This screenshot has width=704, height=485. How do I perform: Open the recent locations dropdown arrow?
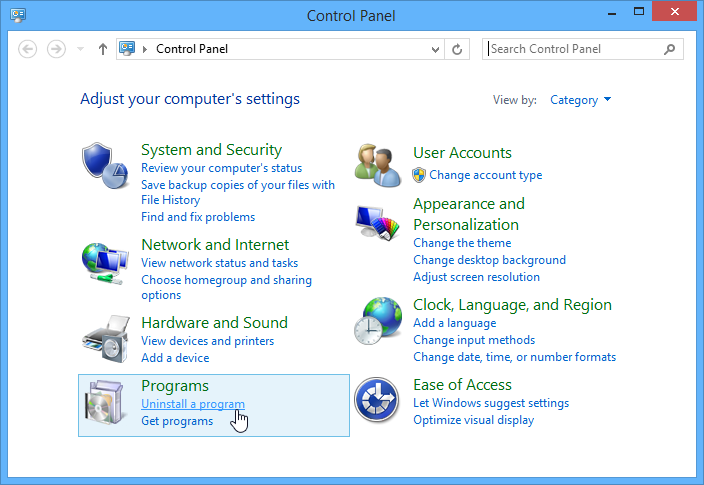point(80,49)
